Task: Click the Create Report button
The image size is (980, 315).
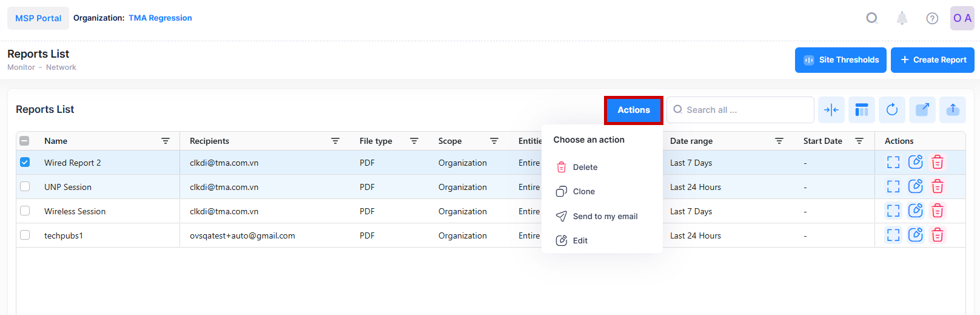Action: click(932, 60)
